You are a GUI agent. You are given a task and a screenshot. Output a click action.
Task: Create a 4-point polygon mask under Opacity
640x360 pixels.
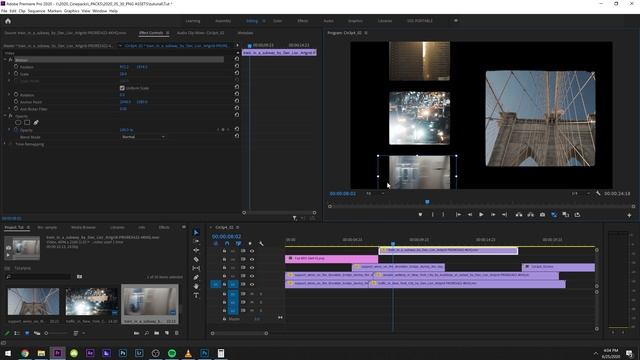(27, 122)
